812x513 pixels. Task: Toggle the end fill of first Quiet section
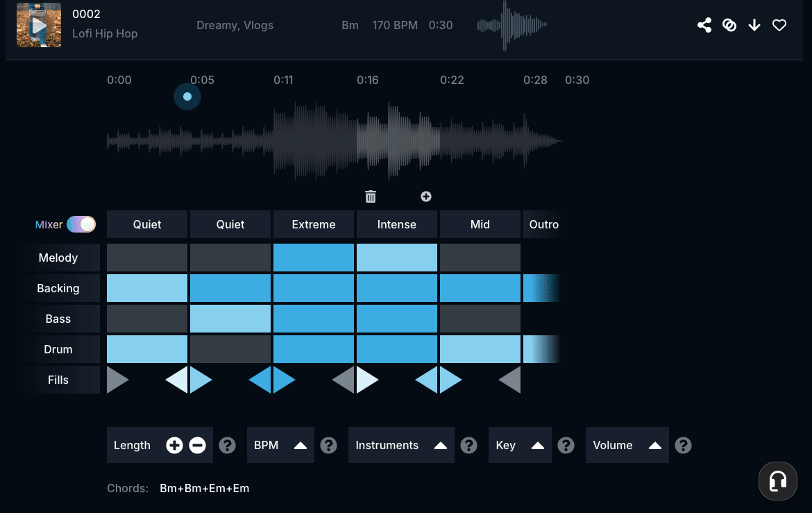177,380
